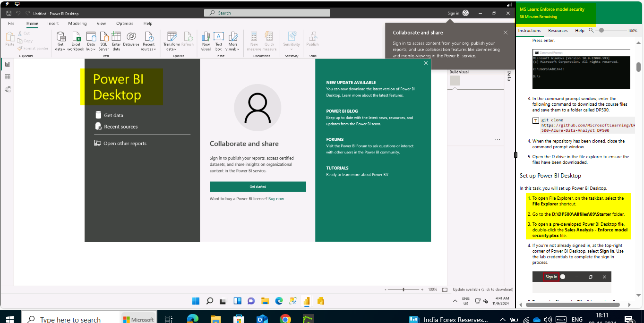The image size is (644, 323).
Task: Switch to Model view in left sidebar
Action: tap(7, 89)
